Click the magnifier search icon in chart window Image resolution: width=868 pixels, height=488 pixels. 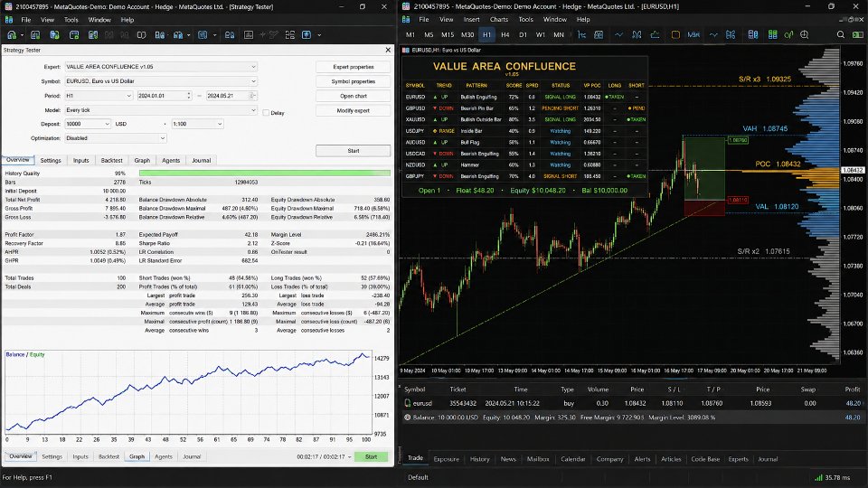point(840,34)
